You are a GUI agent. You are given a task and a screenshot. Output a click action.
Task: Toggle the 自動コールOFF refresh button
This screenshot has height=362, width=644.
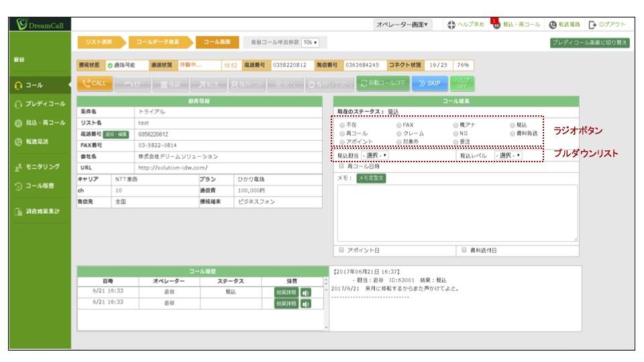[383, 83]
